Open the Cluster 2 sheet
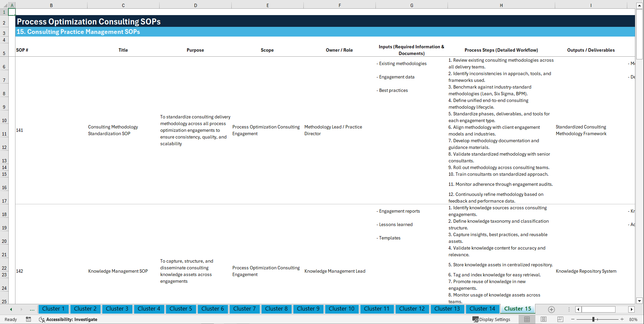This screenshot has height=324, width=644. (x=85, y=309)
